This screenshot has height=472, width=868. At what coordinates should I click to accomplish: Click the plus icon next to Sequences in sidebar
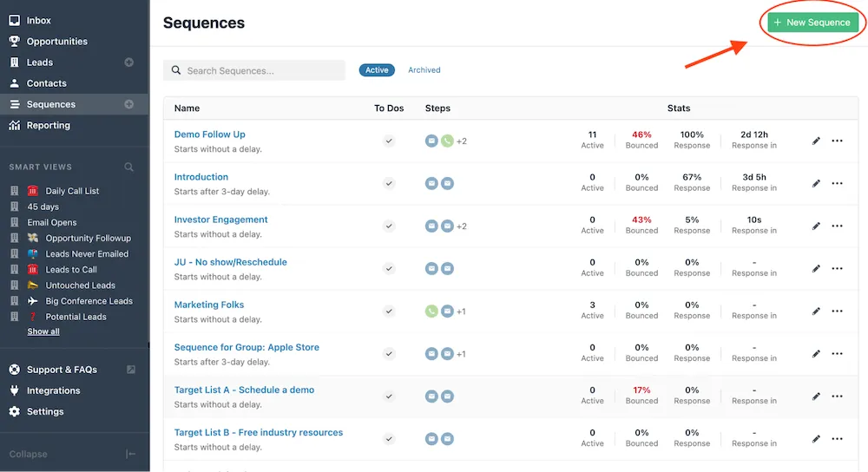tap(129, 104)
